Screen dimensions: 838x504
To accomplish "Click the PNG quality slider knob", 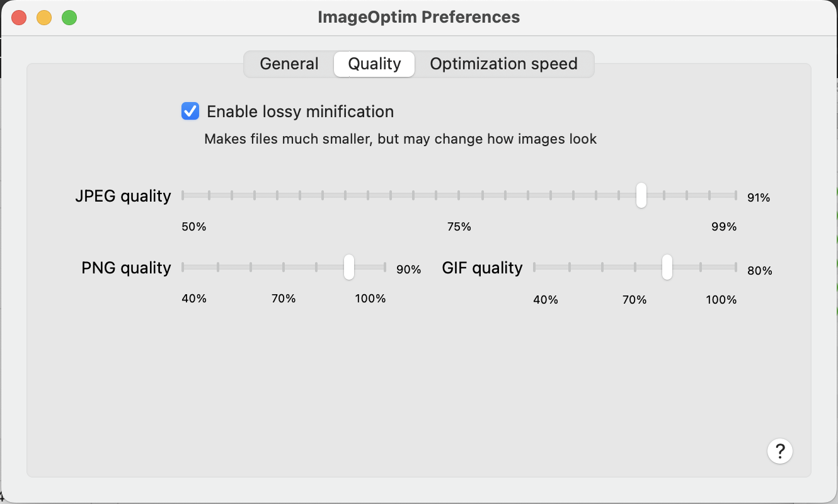I will pos(348,267).
